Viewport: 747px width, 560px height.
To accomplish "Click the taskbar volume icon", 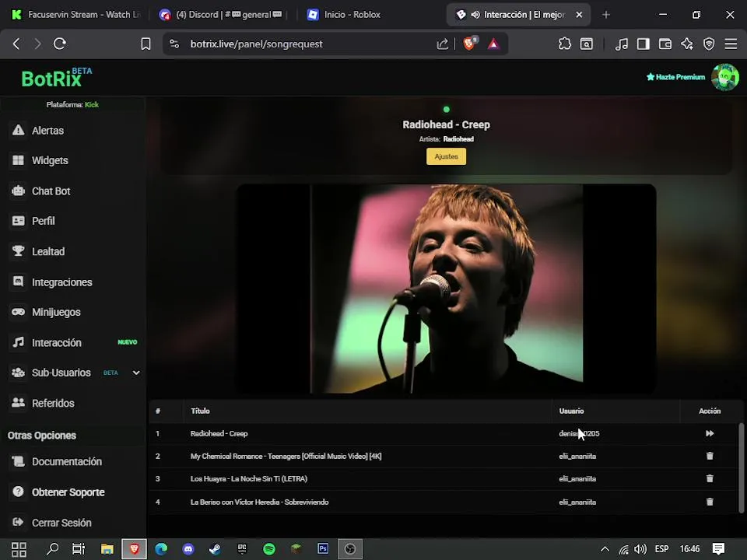I will coord(640,549).
